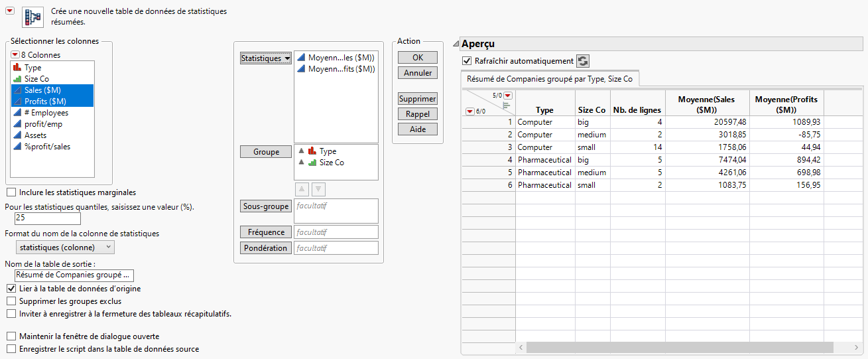This screenshot has height=359, width=868.
Task: Click the Moyenne(Sales ($M)) column header
Action: 708,104
